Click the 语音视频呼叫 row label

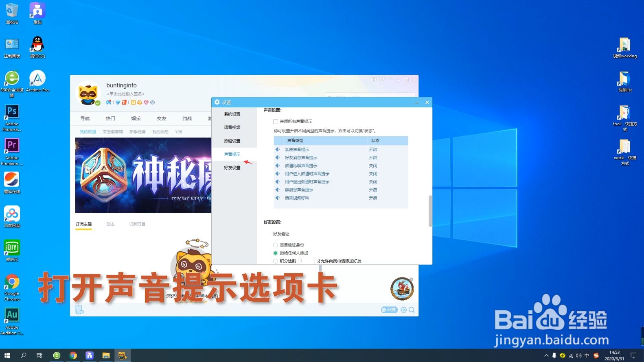pyautogui.click(x=297, y=198)
